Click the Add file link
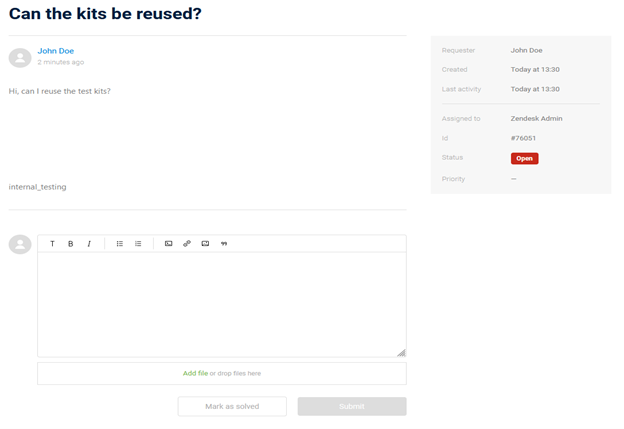Screen dimensions: 624x429 (x=195, y=373)
